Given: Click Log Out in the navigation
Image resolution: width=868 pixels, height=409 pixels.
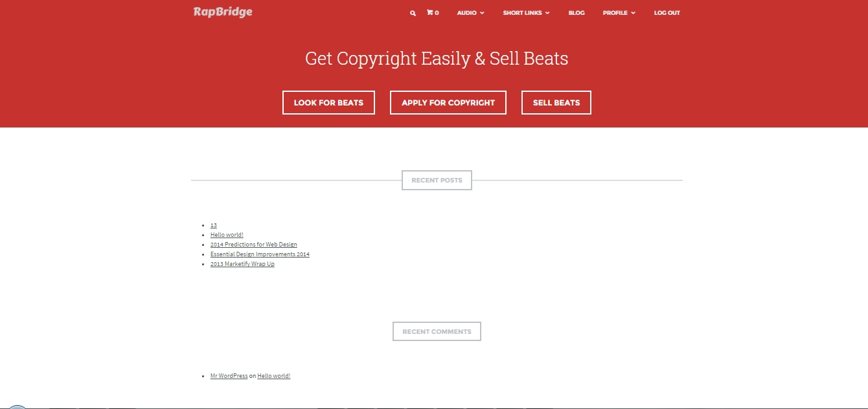Looking at the screenshot, I should 667,13.
